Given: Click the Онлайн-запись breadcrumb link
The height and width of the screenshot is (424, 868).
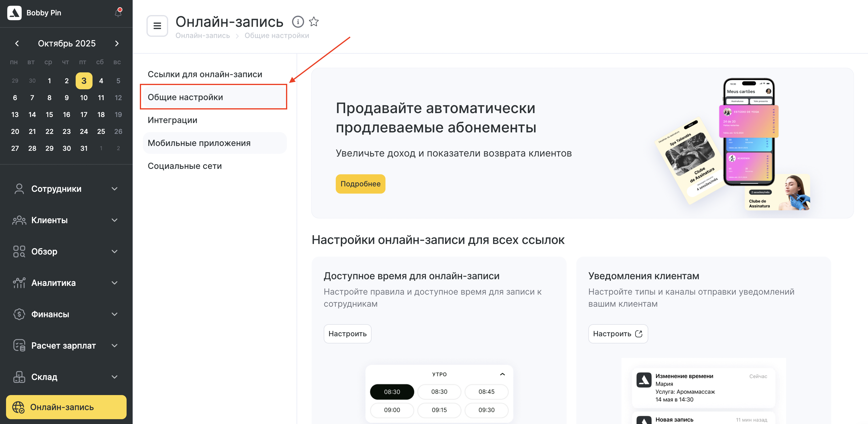Looking at the screenshot, I should pos(203,36).
